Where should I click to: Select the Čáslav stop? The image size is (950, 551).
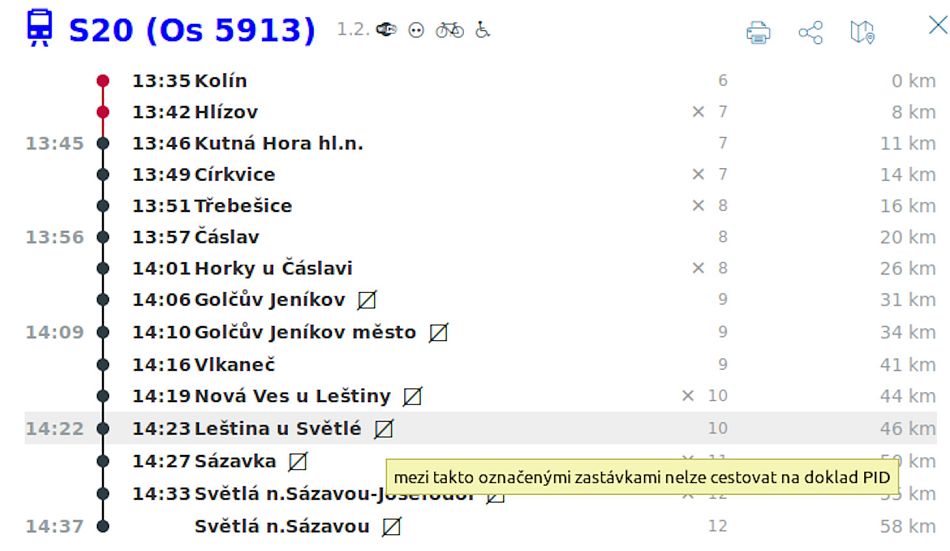pyautogui.click(x=226, y=237)
